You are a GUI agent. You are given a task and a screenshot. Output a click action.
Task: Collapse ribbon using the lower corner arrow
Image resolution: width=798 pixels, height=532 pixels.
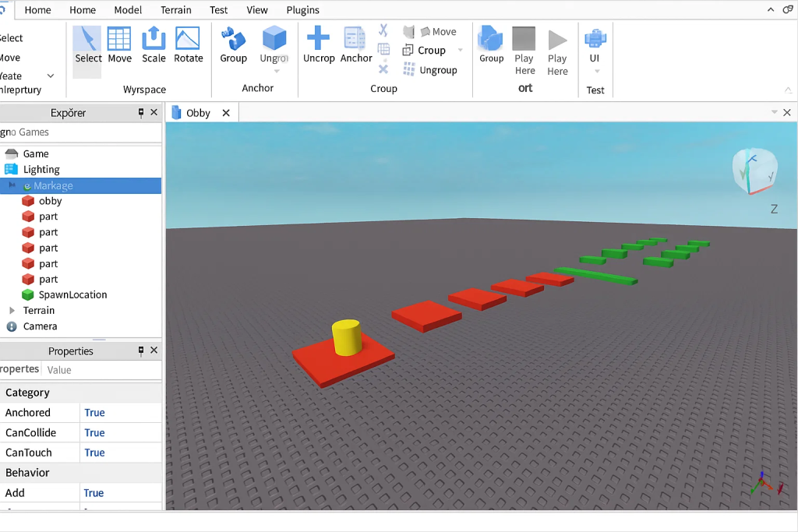coord(788,90)
